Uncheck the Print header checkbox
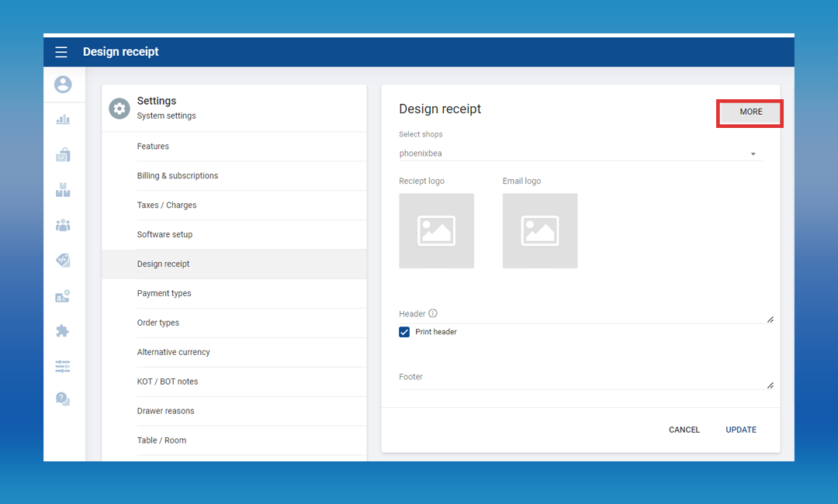The image size is (838, 504). click(404, 332)
